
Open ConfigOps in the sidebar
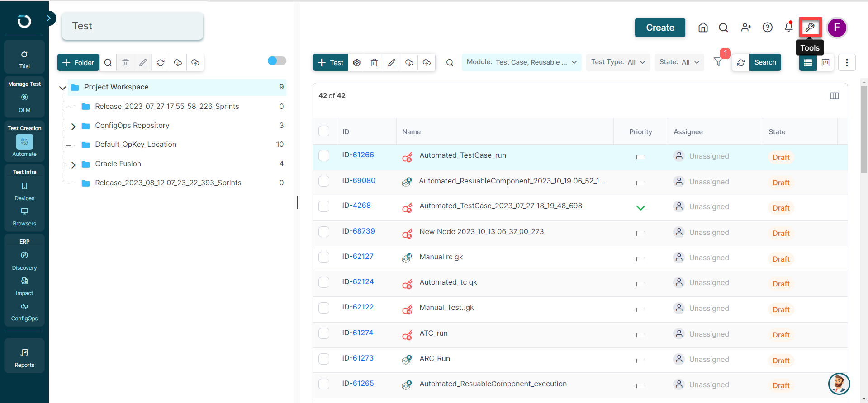tap(24, 312)
